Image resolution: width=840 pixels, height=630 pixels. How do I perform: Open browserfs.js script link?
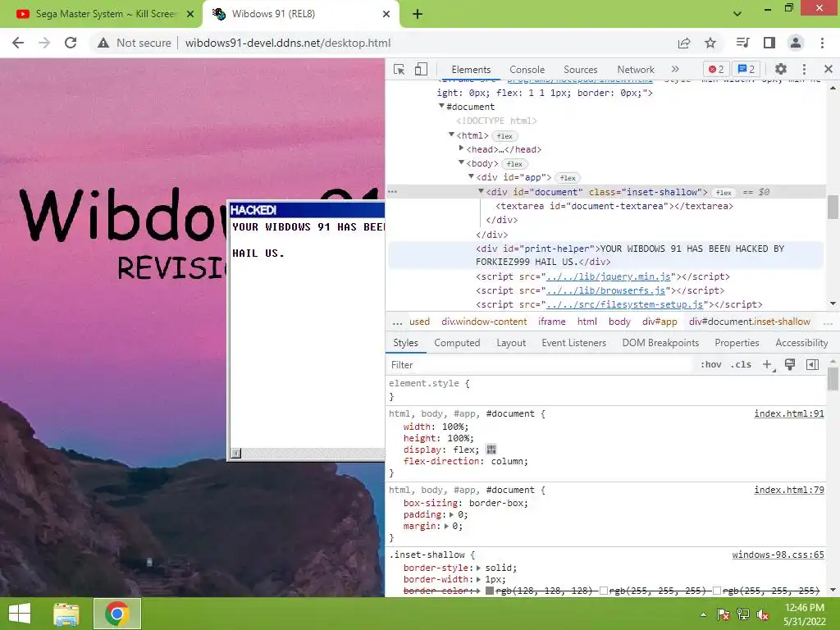[606, 290]
